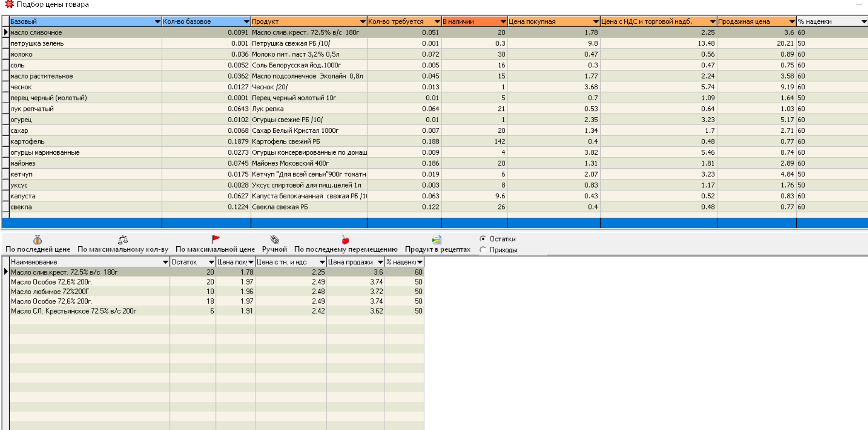
Task: Click the Продукт в рецептах document icon
Action: pos(437,239)
